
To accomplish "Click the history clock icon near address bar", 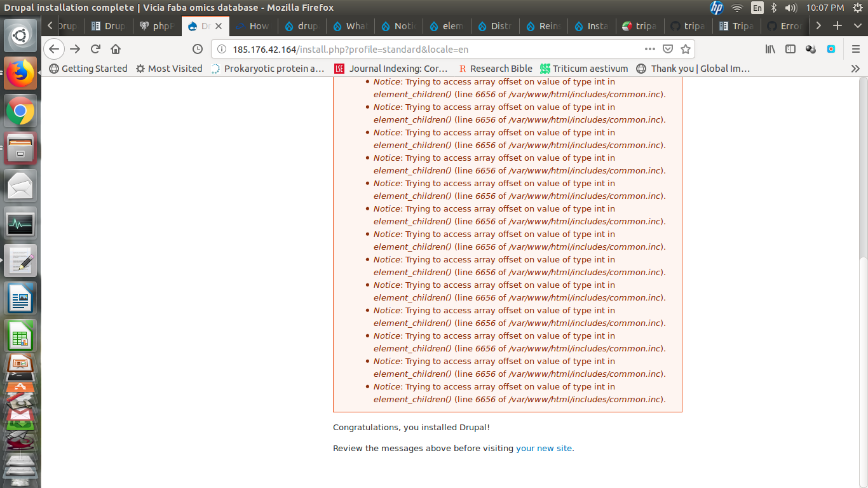I will 196,49.
